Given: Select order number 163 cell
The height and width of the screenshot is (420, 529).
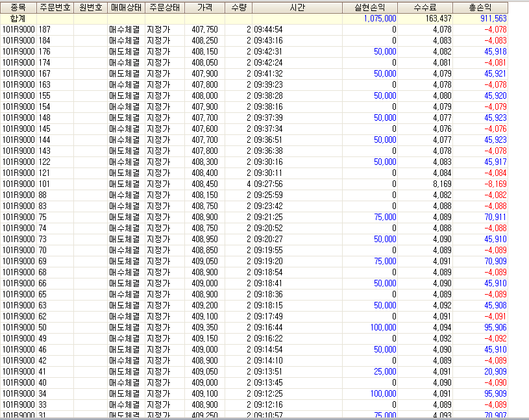Looking at the screenshot, I should (x=45, y=84).
